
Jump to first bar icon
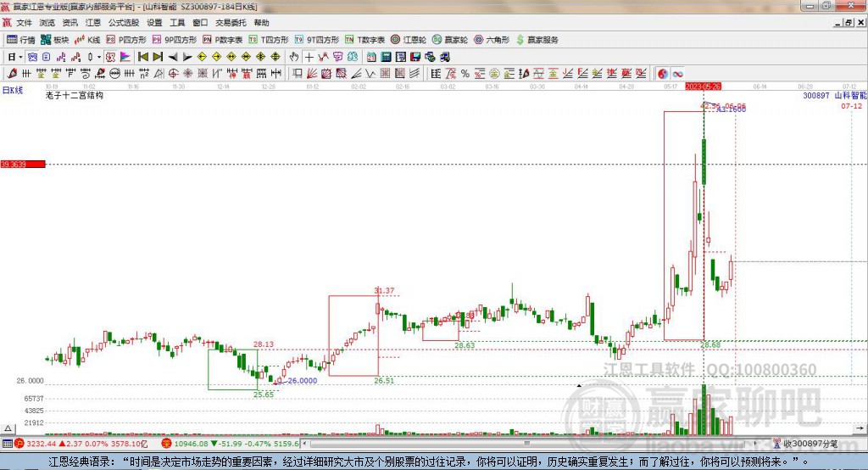[142, 57]
